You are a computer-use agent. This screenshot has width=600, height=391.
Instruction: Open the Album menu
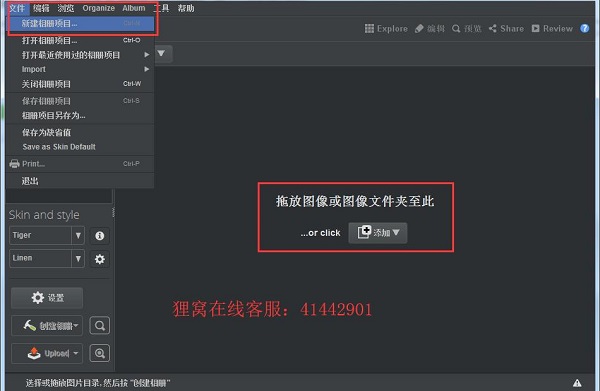click(134, 8)
